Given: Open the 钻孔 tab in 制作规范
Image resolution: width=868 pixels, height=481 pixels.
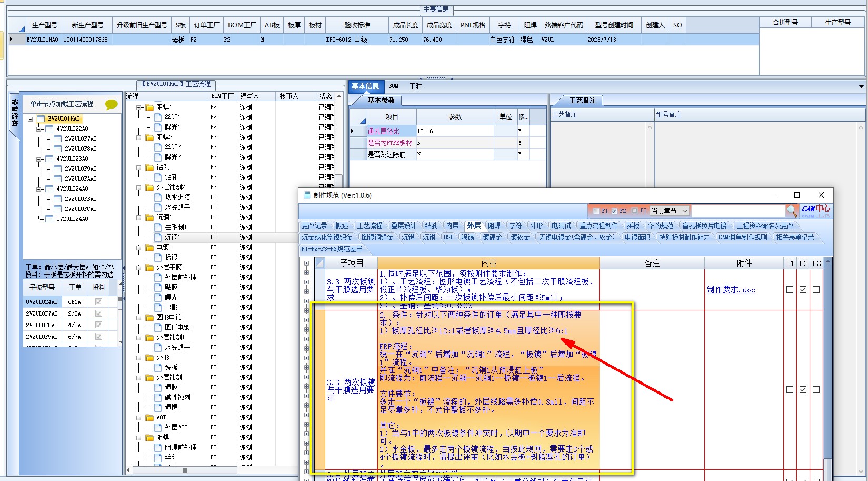Looking at the screenshot, I should point(431,225).
